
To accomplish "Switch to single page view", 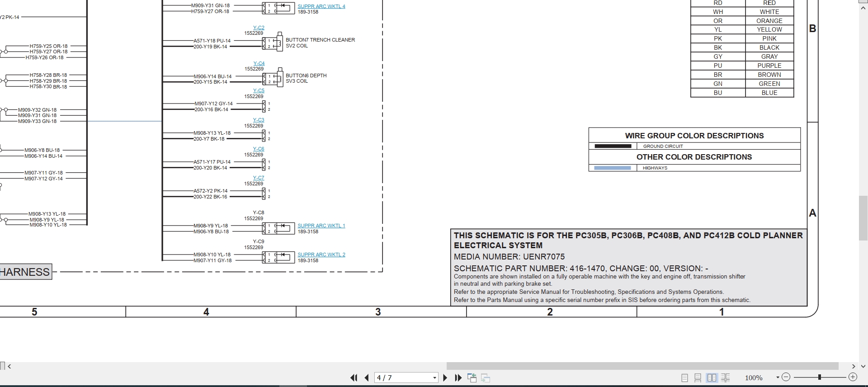I will 684,378.
